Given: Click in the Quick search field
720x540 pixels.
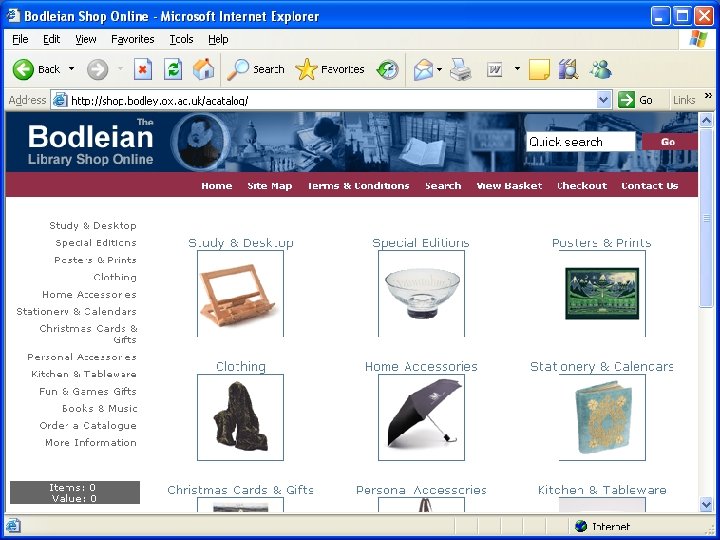Looking at the screenshot, I should pos(581,142).
